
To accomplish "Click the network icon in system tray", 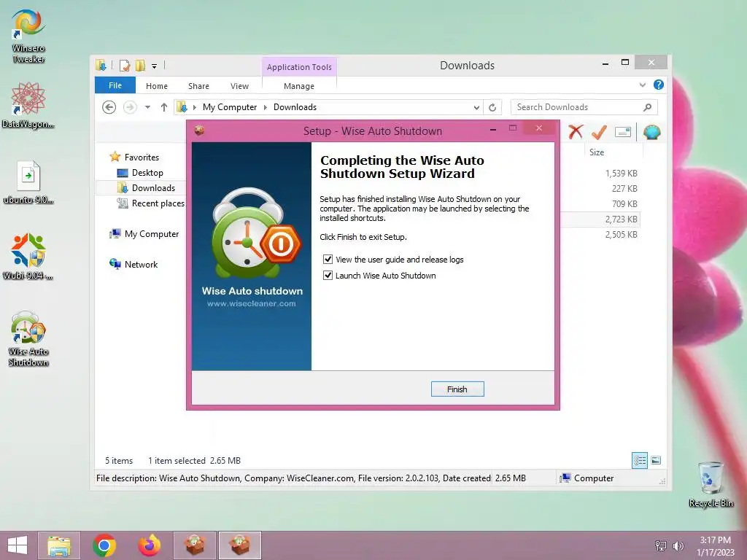I will (661, 545).
